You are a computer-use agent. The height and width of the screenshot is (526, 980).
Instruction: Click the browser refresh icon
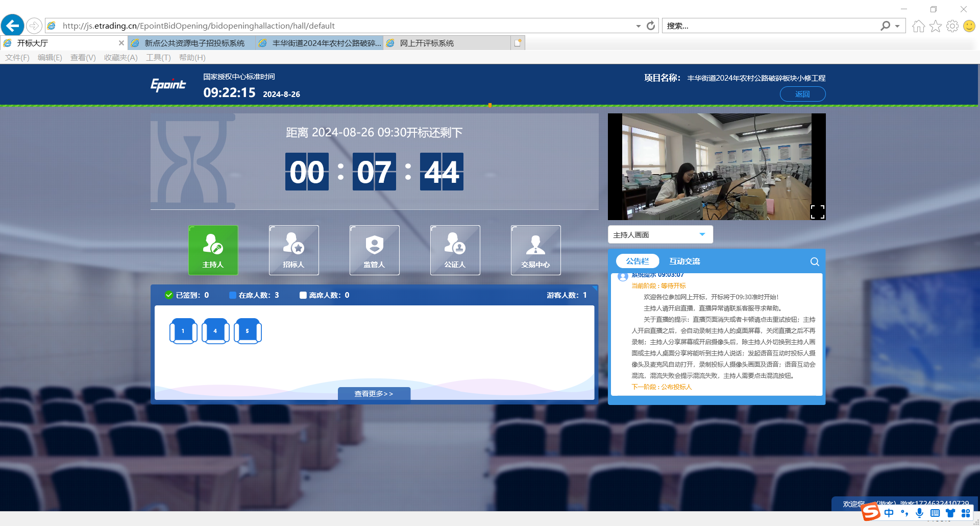pyautogui.click(x=651, y=26)
